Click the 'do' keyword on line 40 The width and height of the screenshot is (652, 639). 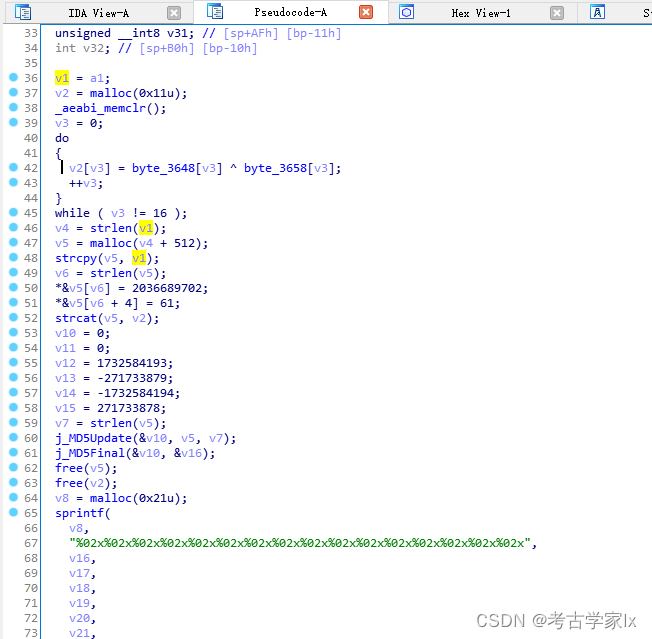(62, 138)
